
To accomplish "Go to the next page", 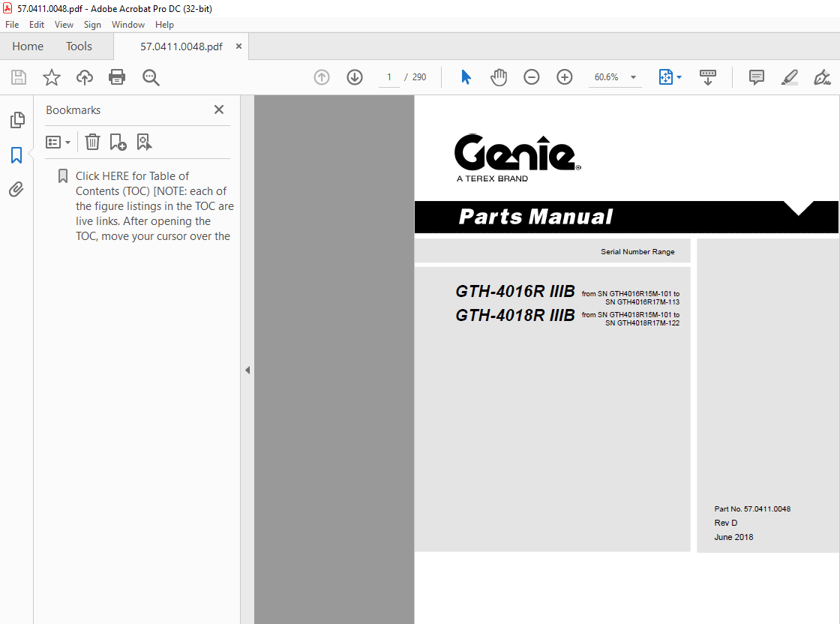I will tap(355, 77).
